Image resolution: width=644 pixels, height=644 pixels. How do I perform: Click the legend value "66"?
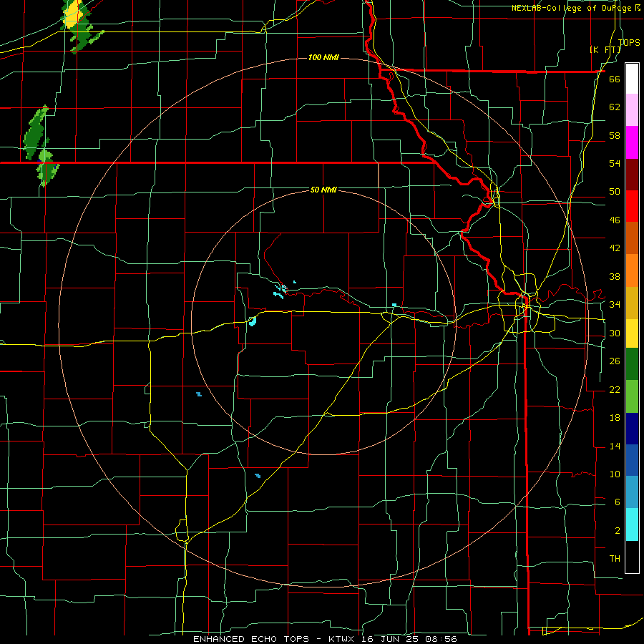(x=615, y=79)
